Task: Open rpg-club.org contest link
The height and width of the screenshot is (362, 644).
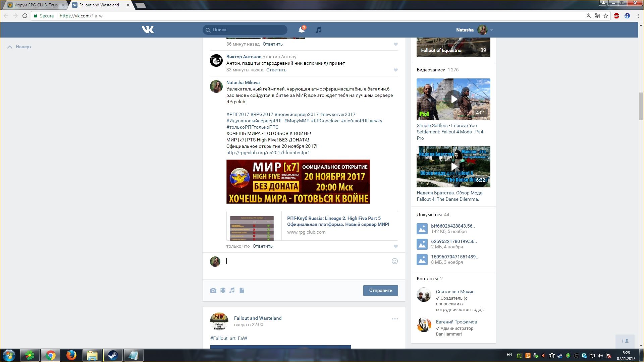Action: coord(268,153)
